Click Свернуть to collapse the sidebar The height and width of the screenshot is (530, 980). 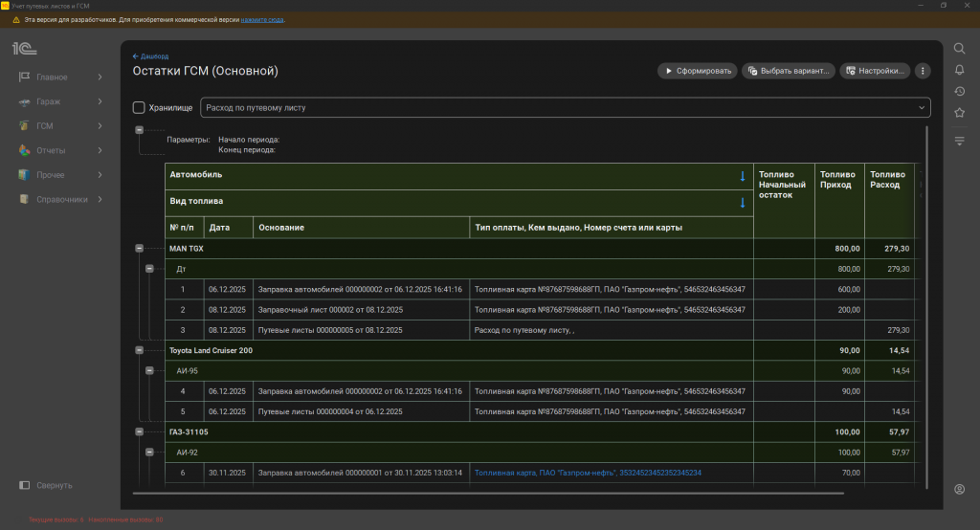pyautogui.click(x=54, y=485)
